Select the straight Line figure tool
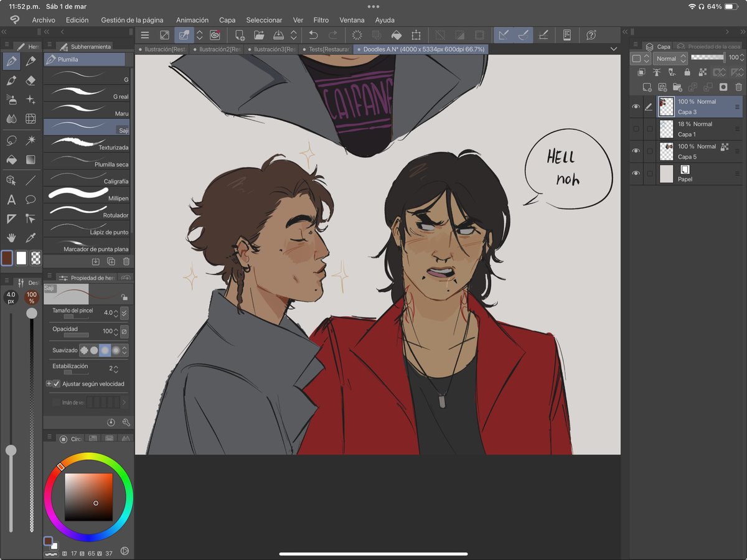The width and height of the screenshot is (747, 560). [31, 180]
